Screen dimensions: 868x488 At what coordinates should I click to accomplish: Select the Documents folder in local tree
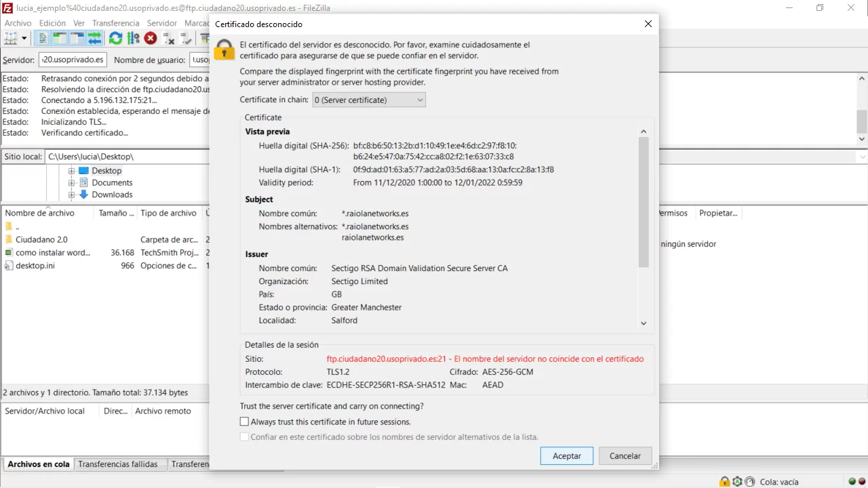[112, 182]
